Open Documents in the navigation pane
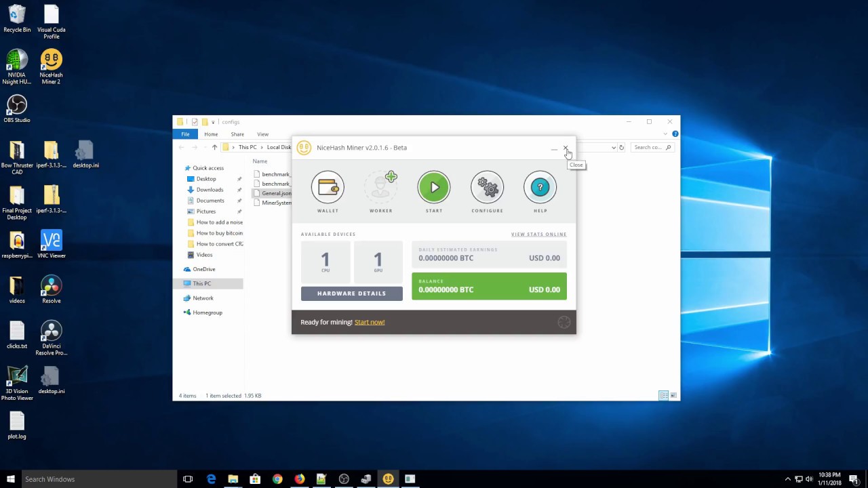868x488 pixels. point(210,201)
